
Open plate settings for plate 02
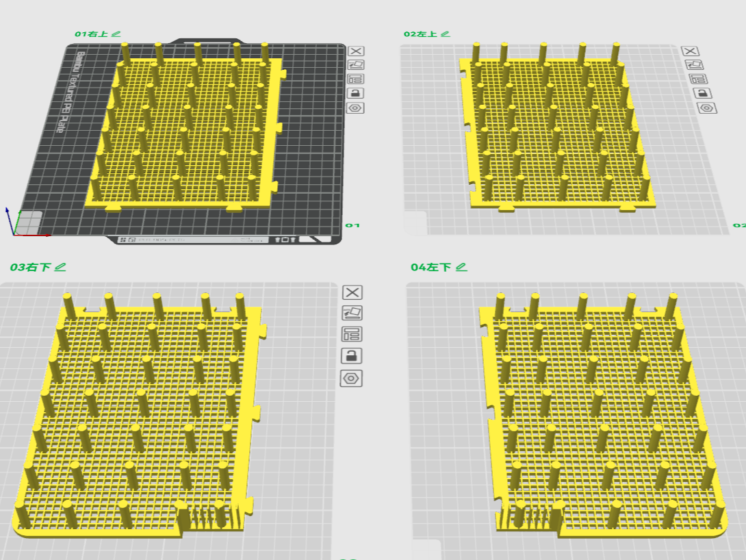click(707, 108)
